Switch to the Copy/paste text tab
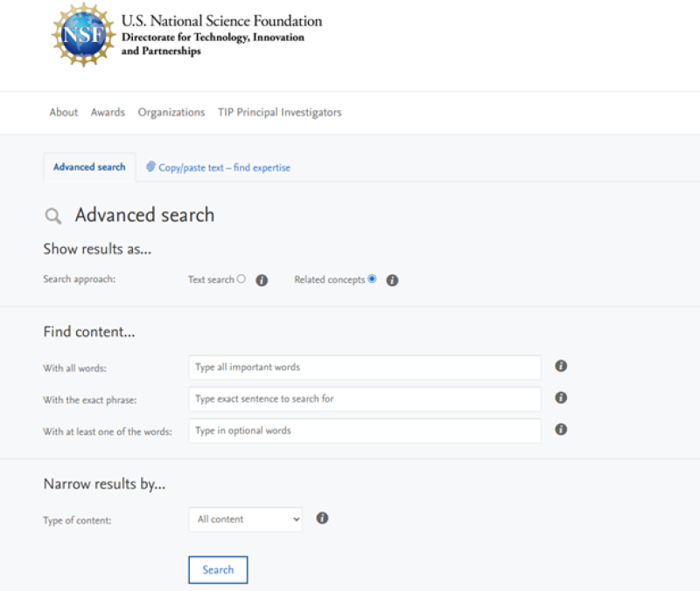Screen dimensions: 700x591 click(x=218, y=166)
